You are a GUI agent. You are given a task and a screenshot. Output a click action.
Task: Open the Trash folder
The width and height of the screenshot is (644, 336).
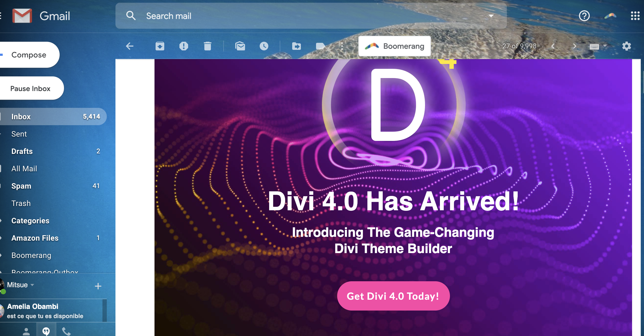tap(21, 203)
